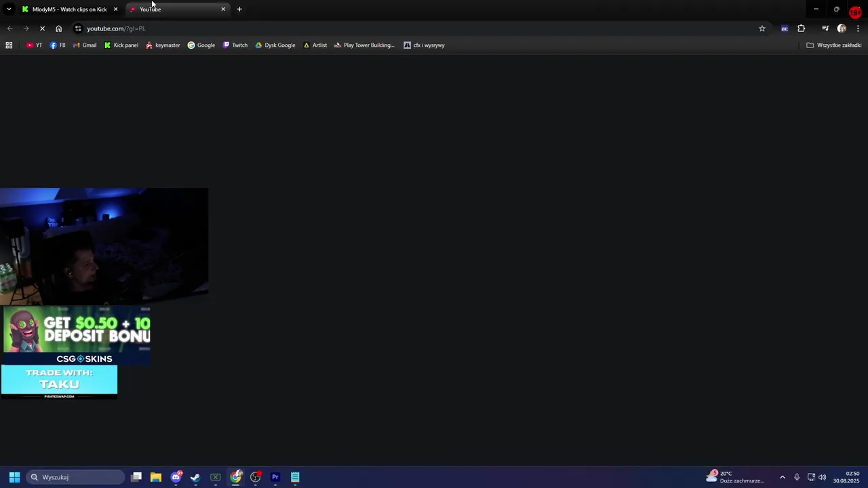Click the CSGO Skins deposit bonus banner
Viewport: 868px width, 488px height.
click(77, 335)
